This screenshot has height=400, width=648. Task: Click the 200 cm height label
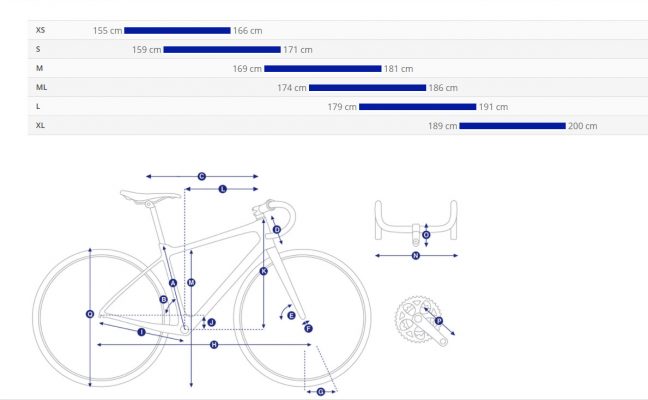click(x=582, y=126)
